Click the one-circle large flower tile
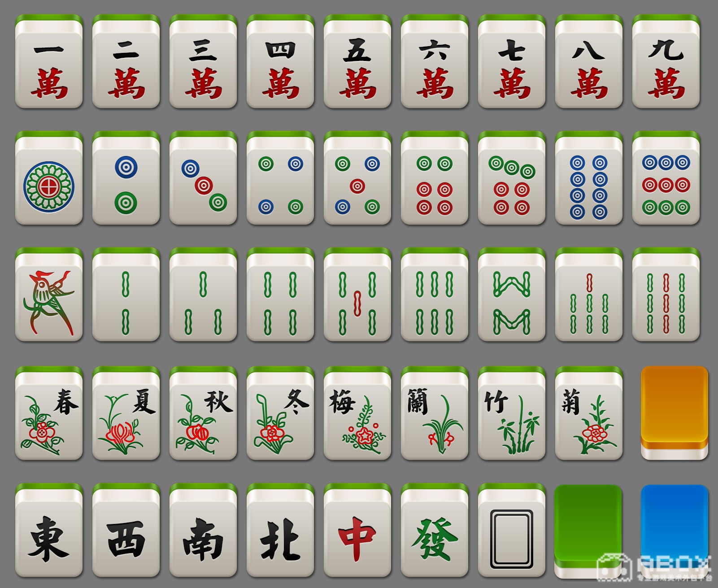The height and width of the screenshot is (588, 718). (x=49, y=177)
